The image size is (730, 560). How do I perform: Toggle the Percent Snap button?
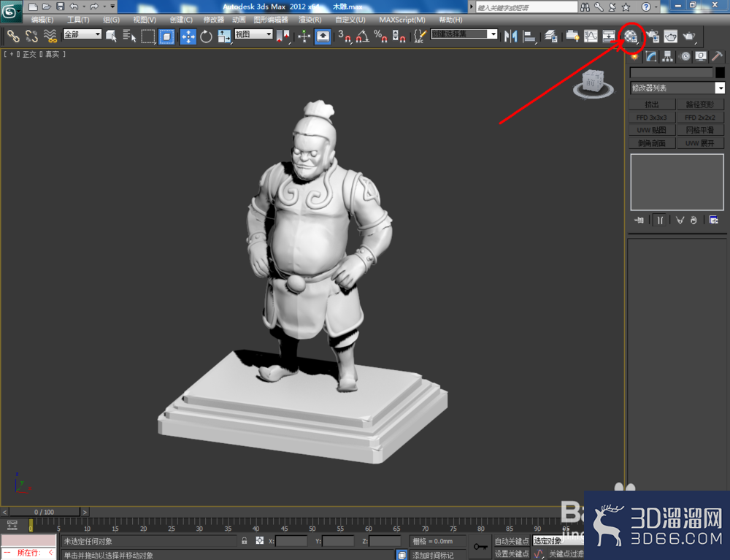pos(380,37)
